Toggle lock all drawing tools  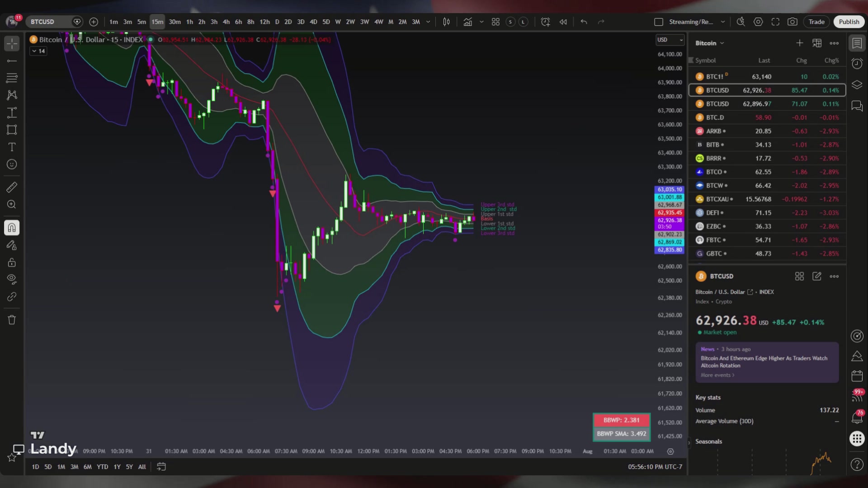coord(12,262)
